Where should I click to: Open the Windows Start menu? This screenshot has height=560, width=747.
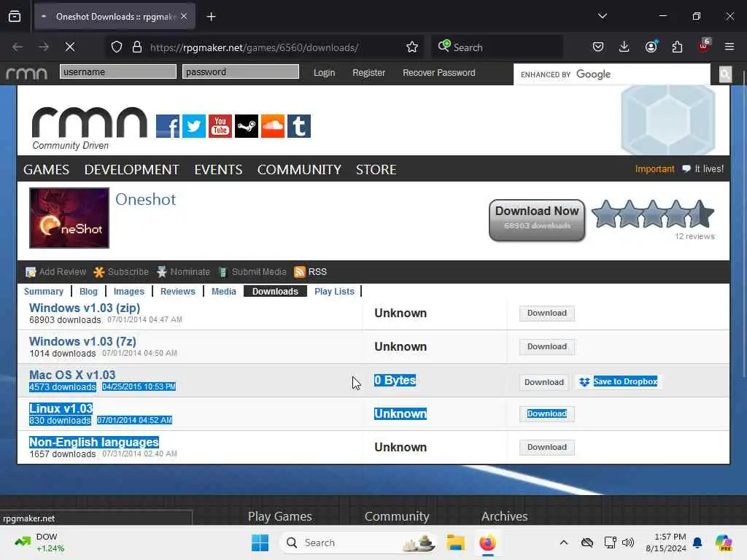(260, 542)
